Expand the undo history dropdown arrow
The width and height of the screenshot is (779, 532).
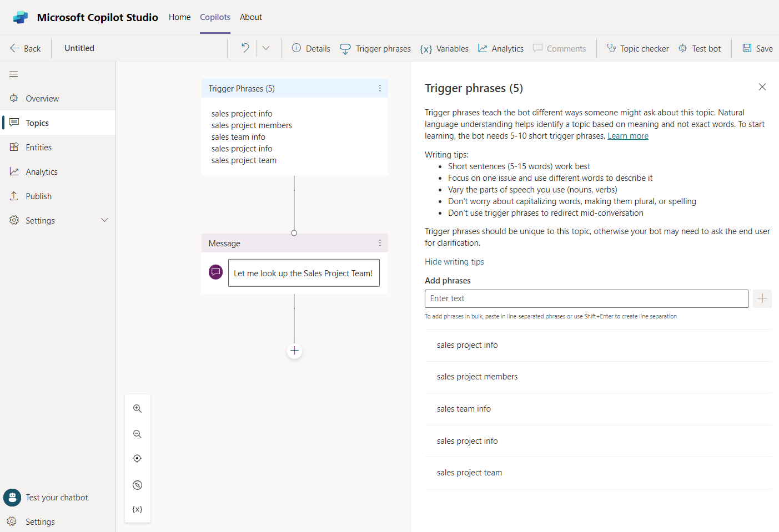(x=267, y=48)
